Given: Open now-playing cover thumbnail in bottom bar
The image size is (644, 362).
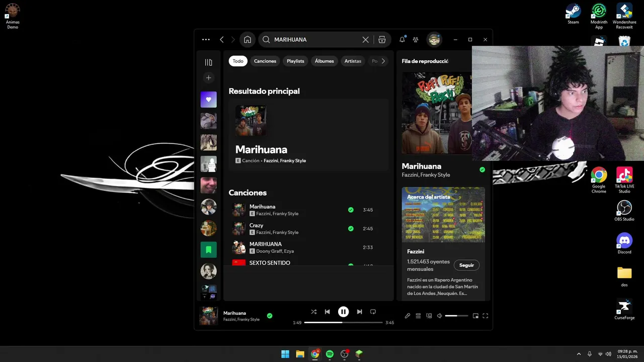Looking at the screenshot, I should click(208, 316).
